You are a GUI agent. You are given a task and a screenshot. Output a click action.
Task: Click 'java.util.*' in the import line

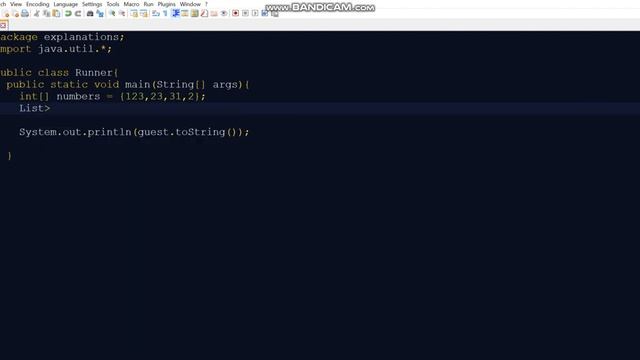(72, 49)
